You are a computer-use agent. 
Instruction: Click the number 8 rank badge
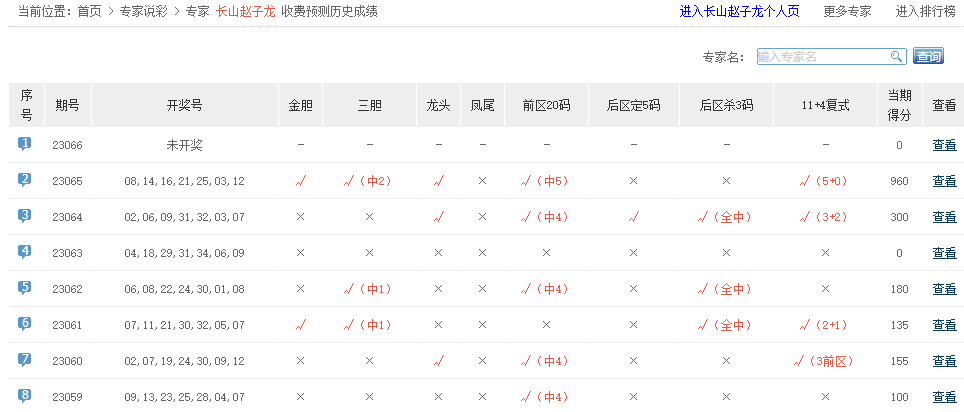coord(25,396)
